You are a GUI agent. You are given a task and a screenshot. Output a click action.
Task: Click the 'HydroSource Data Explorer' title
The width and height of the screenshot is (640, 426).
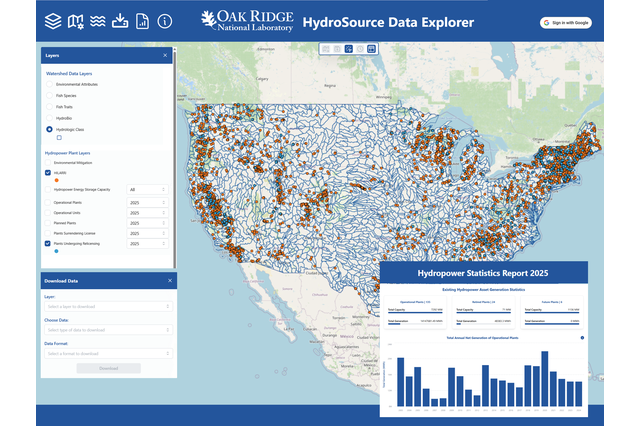(x=388, y=22)
